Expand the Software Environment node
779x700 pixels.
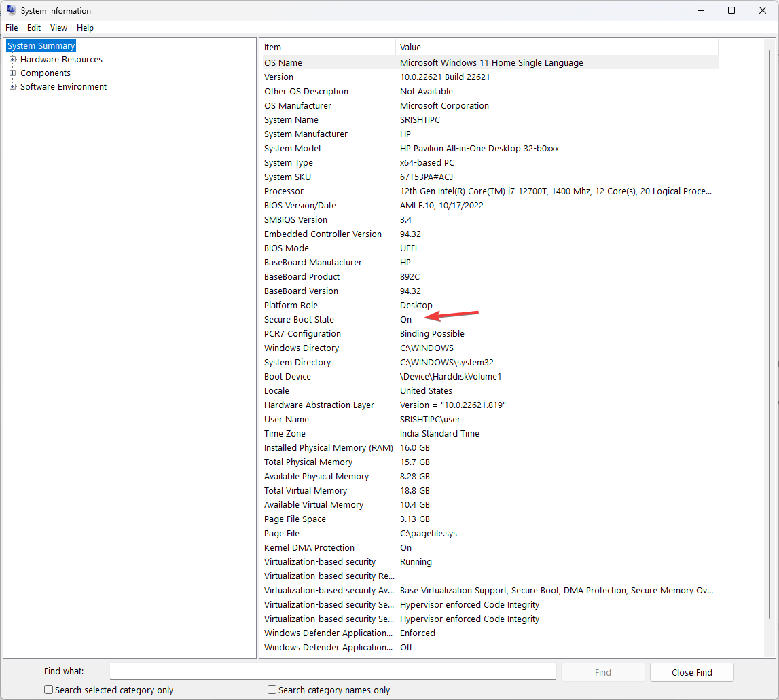[12, 86]
